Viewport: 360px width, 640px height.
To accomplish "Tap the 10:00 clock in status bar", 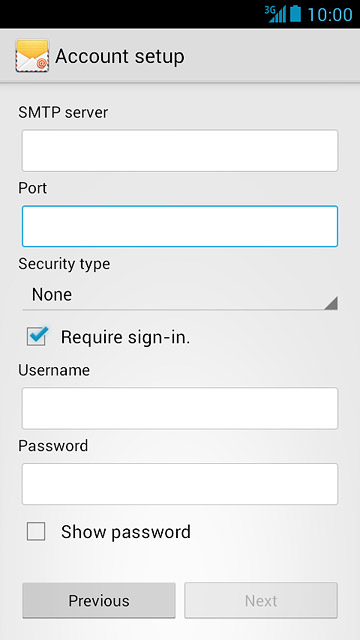I will pos(330,14).
